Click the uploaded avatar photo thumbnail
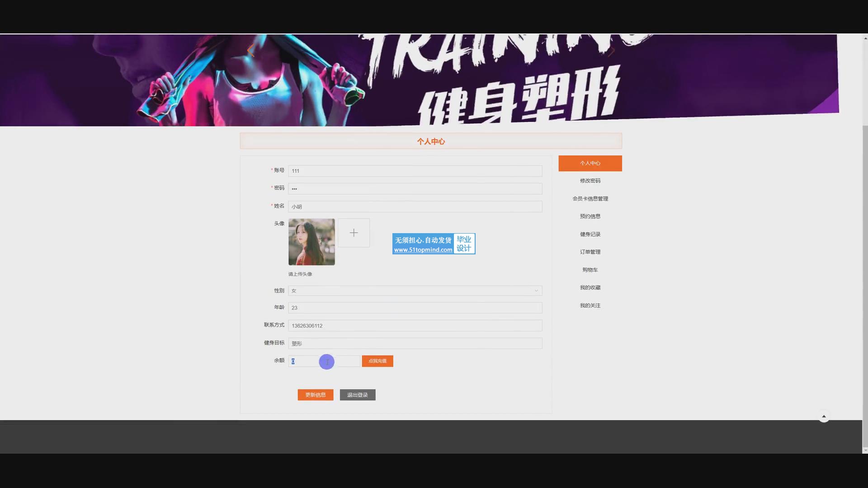Image resolution: width=868 pixels, height=488 pixels. (311, 242)
